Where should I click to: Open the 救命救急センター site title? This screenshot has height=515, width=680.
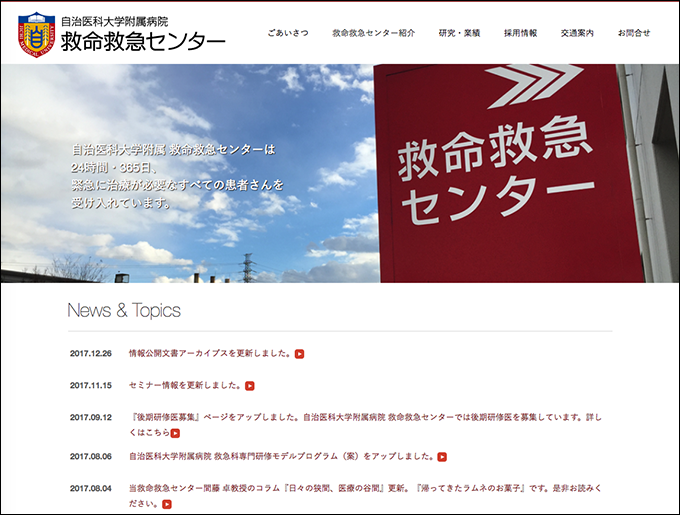[143, 42]
